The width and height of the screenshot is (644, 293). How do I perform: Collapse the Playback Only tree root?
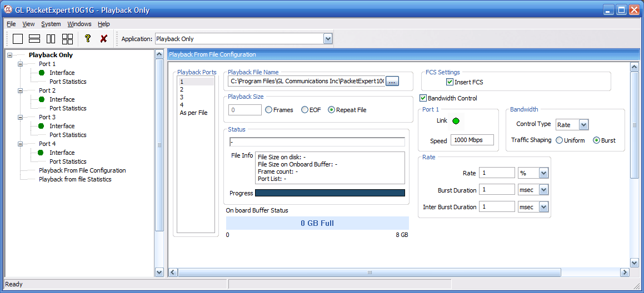[9, 55]
